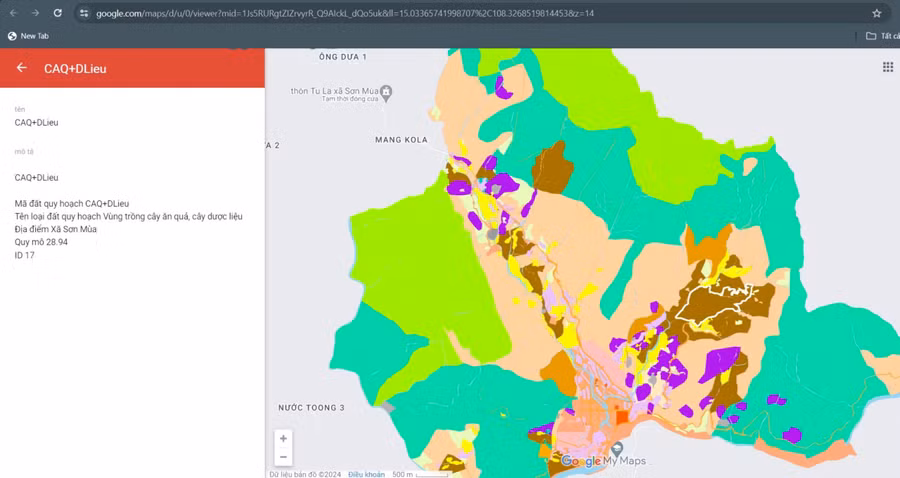The width and height of the screenshot is (900, 478).
Task: View site information icon in address bar
Action: click(x=84, y=13)
